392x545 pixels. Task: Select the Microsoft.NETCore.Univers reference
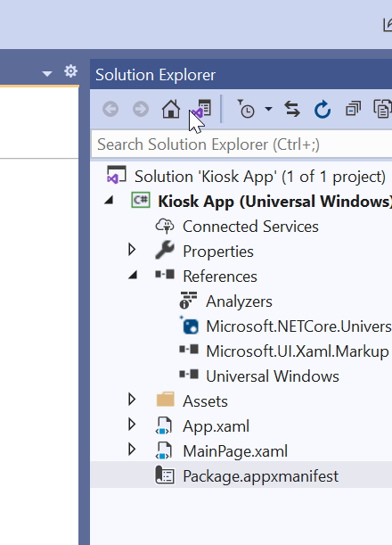tap(298, 326)
